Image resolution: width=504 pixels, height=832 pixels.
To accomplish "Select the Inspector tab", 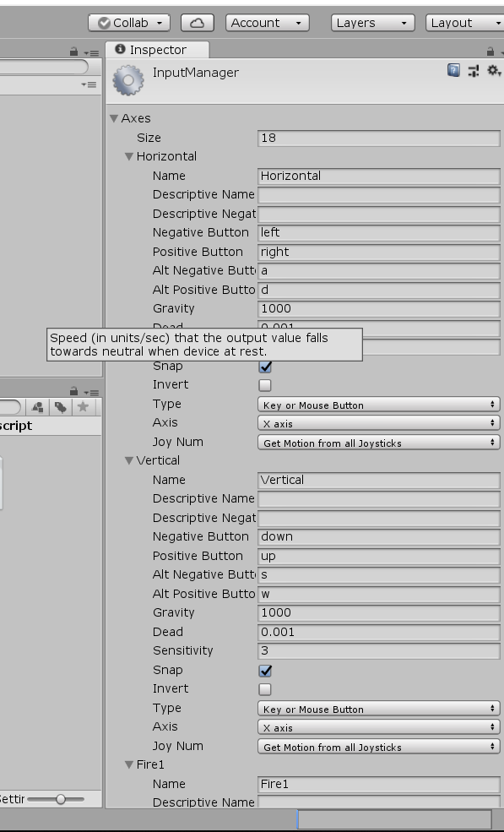I will coord(158,50).
